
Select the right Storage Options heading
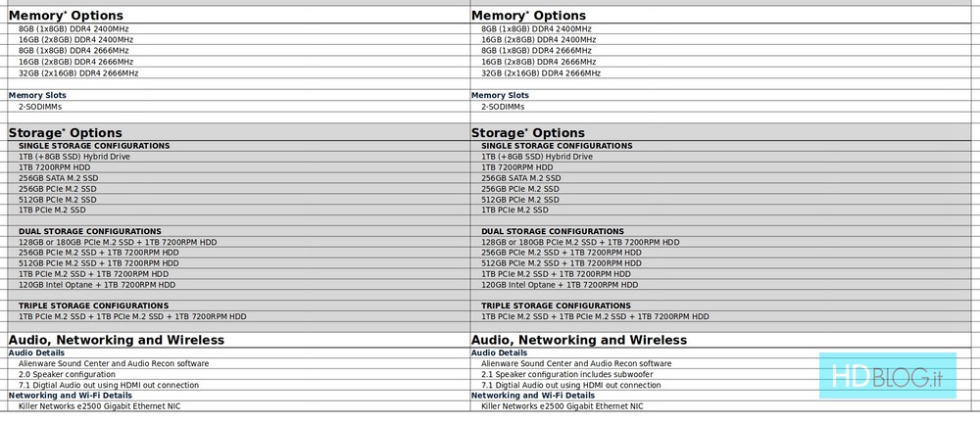528,133
